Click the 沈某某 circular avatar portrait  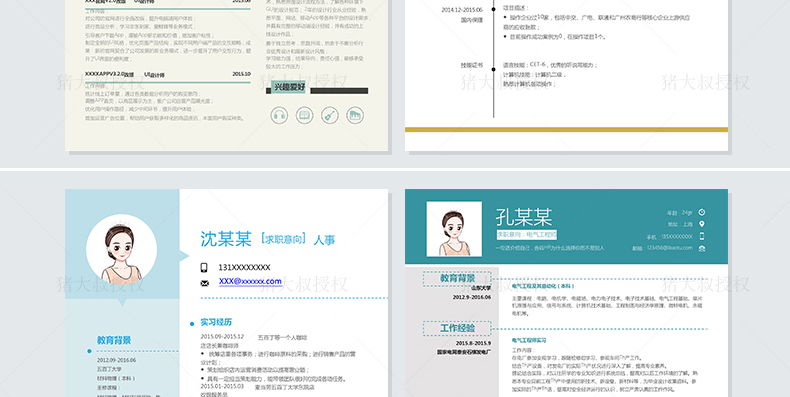tap(121, 250)
